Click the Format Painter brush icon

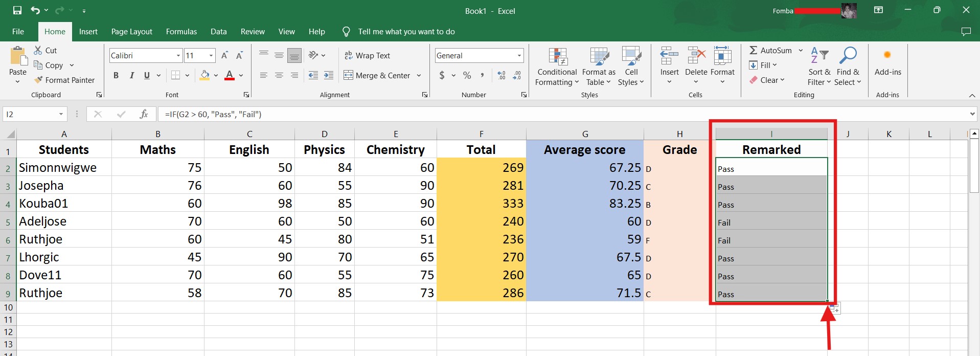[x=38, y=80]
